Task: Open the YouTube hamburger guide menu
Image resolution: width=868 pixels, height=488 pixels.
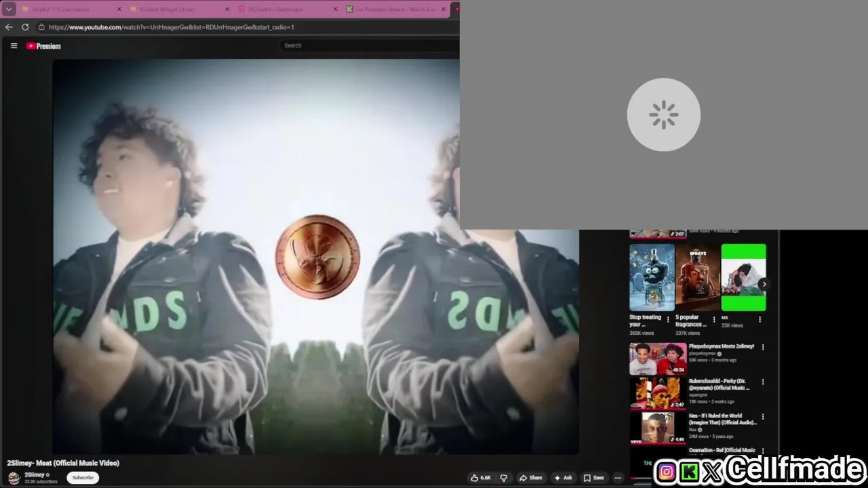Action: click(14, 46)
